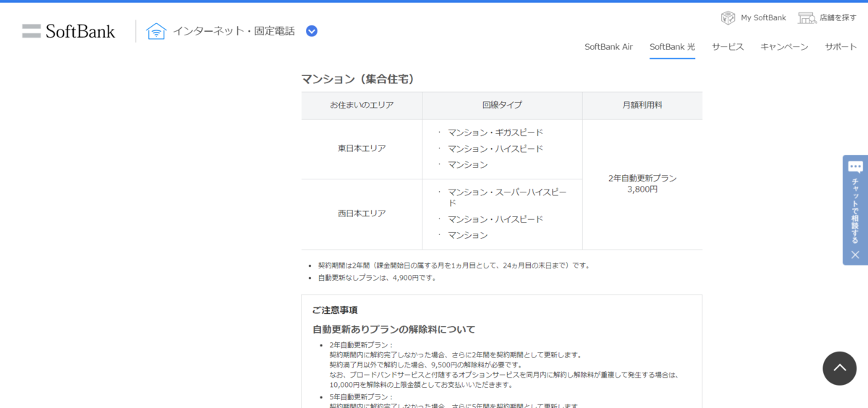Click the 東日本エリア cell
868x408 pixels.
click(x=362, y=148)
